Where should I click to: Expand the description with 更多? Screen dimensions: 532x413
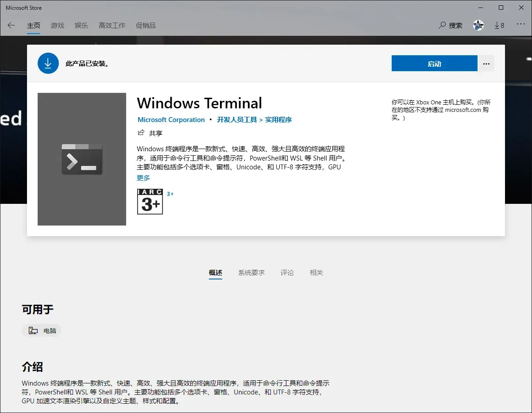click(x=143, y=178)
